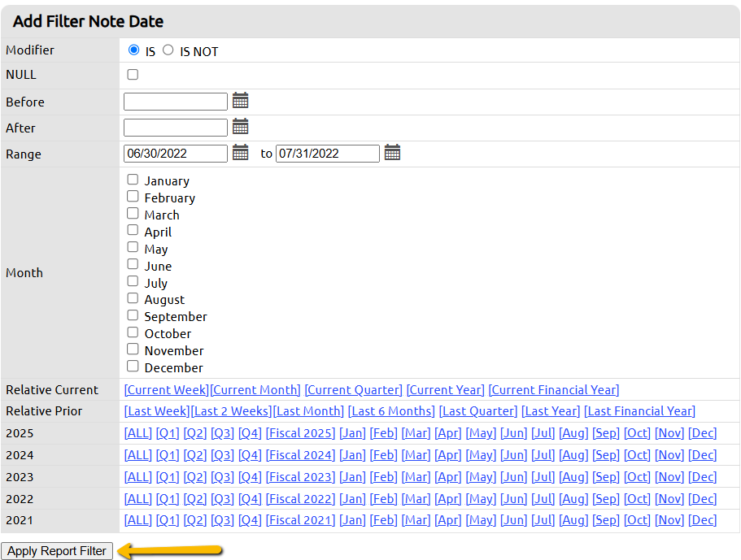Viewport: 741px width, 560px height.
Task: Check the October month box
Action: (x=133, y=332)
